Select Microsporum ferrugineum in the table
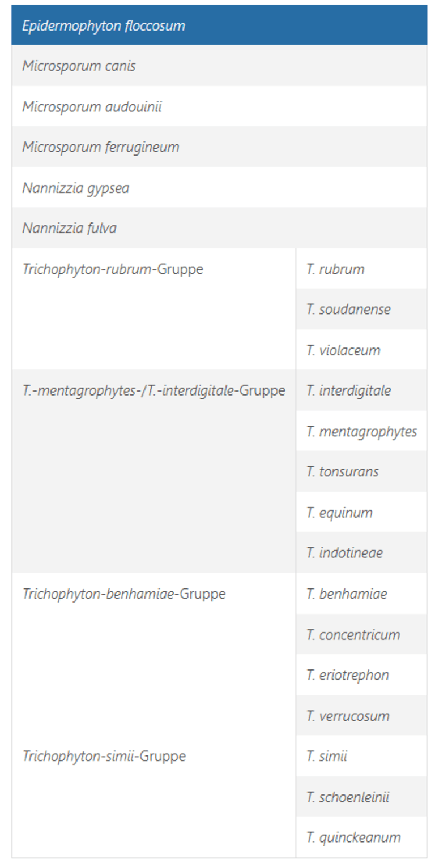Screen dimensions: 435x868 [x=101, y=147]
